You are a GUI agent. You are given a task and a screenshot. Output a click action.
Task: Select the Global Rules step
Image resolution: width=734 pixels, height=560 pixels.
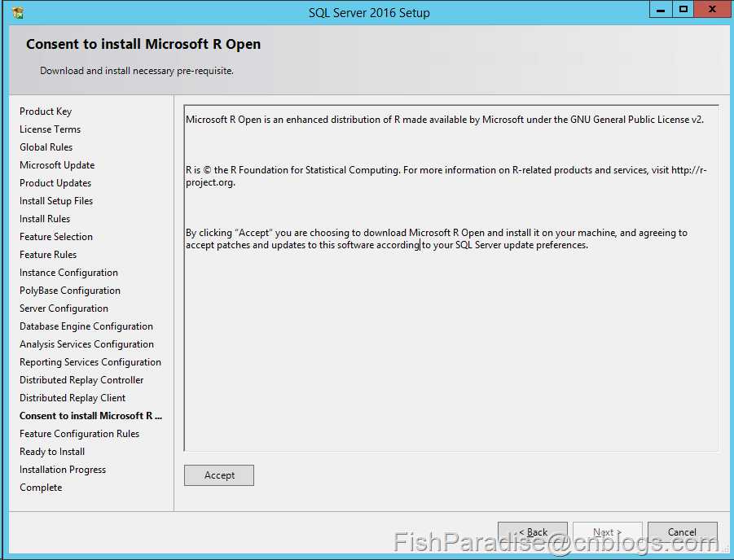coord(46,147)
